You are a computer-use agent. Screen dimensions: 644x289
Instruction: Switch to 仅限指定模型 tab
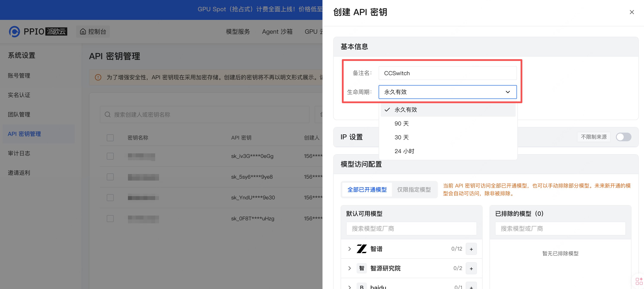point(414,190)
